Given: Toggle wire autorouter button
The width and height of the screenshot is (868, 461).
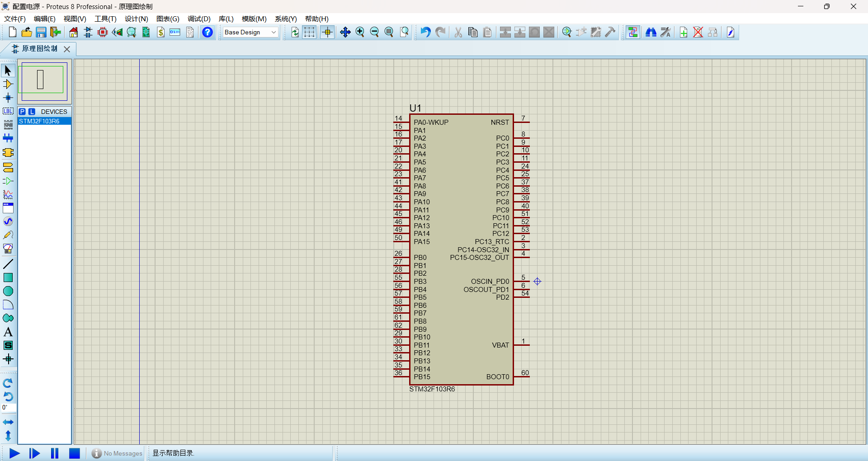Looking at the screenshot, I should tap(633, 32).
